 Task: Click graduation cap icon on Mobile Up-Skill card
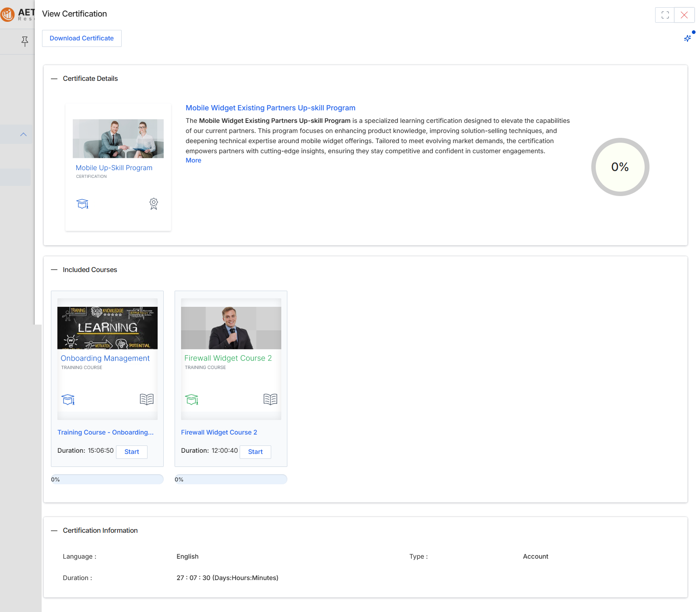pos(82,204)
